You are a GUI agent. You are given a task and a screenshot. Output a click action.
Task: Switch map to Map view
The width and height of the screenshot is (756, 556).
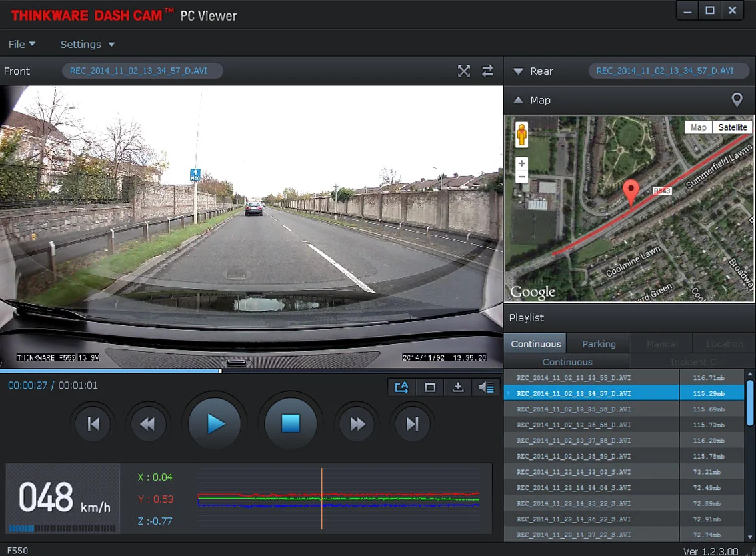(698, 127)
